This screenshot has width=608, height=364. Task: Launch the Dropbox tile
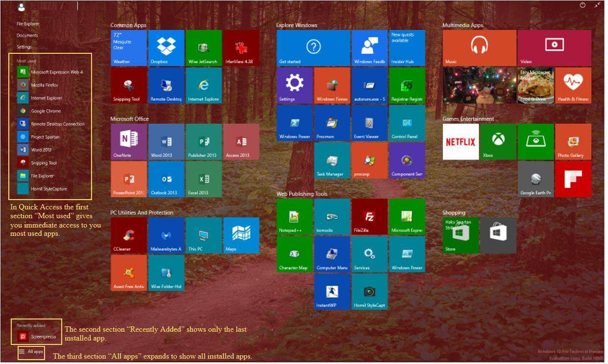coord(166,48)
